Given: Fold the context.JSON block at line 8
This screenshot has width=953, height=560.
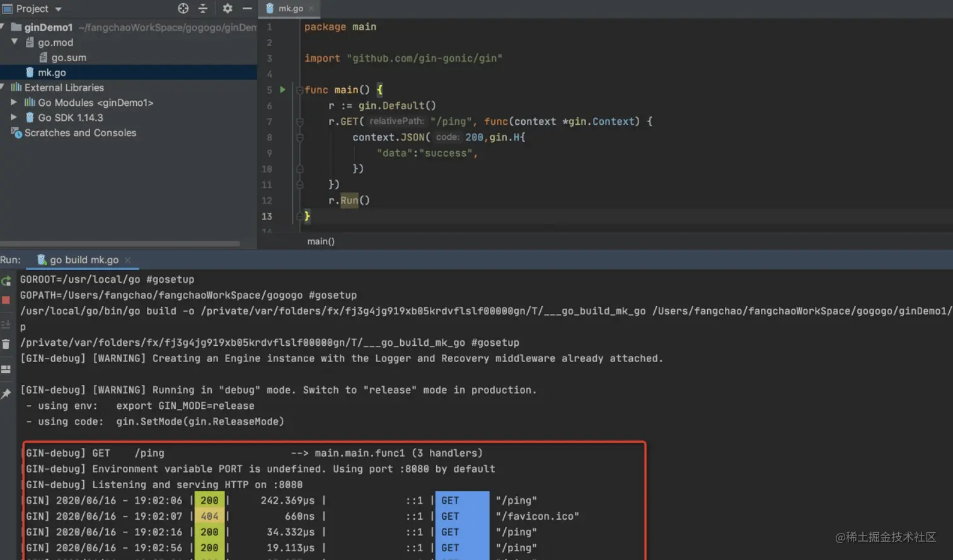Looking at the screenshot, I should 300,137.
